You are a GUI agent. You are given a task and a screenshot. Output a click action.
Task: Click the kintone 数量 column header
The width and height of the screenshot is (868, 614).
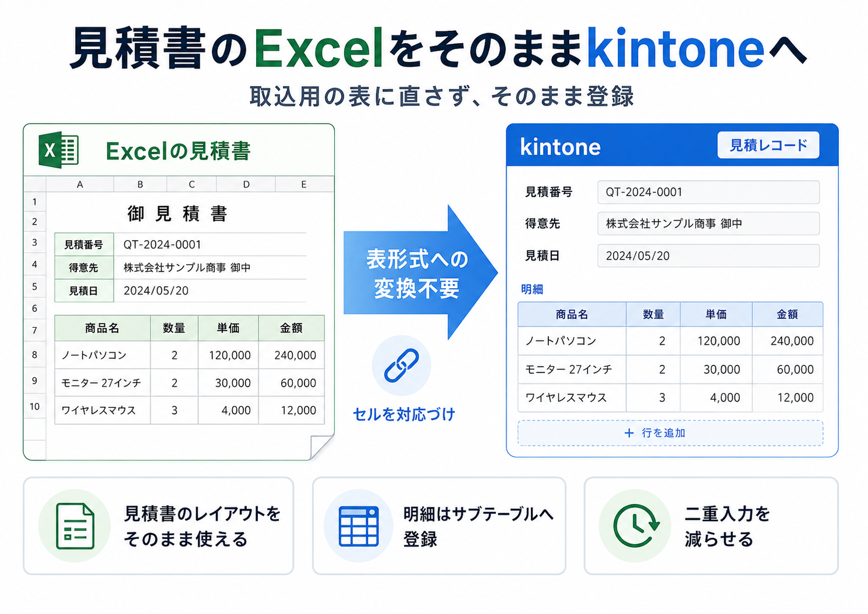pos(653,314)
